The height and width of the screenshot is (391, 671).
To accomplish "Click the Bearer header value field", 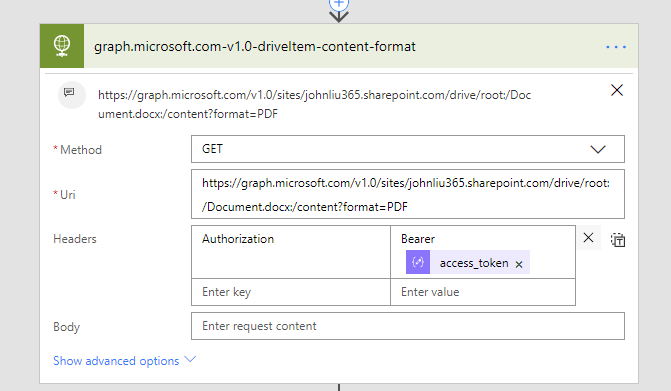I will tap(483, 252).
